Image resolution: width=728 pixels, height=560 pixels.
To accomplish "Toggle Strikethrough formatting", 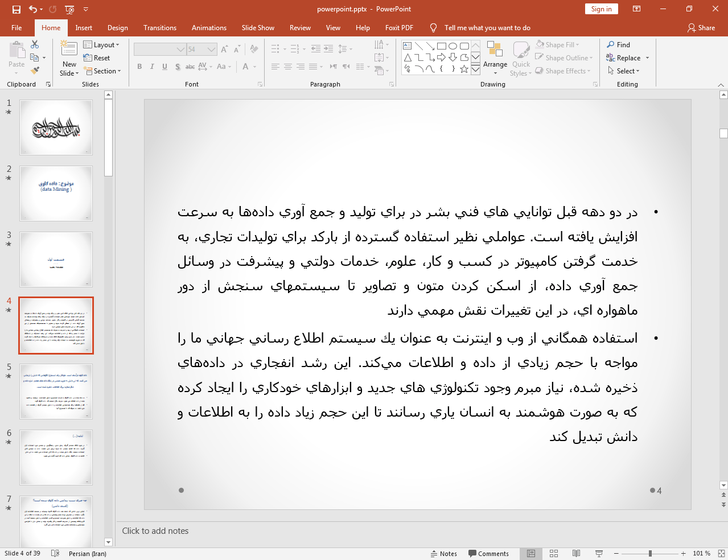I will point(190,67).
